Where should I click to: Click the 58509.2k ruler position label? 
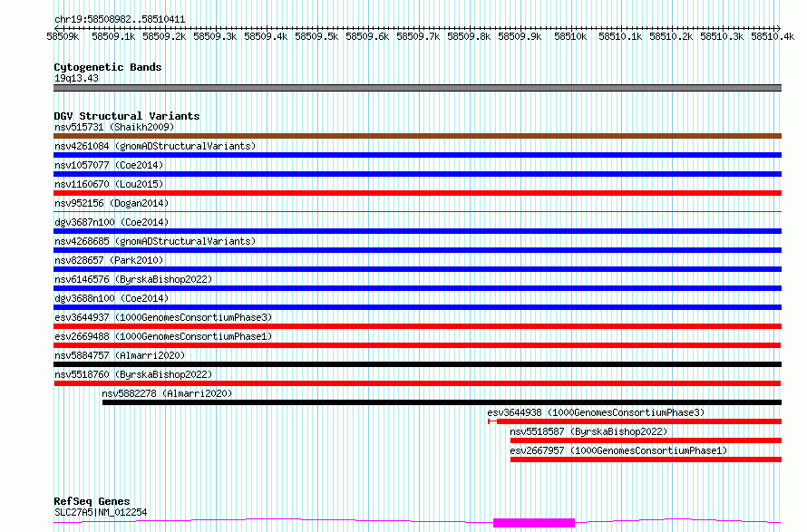click(164, 36)
